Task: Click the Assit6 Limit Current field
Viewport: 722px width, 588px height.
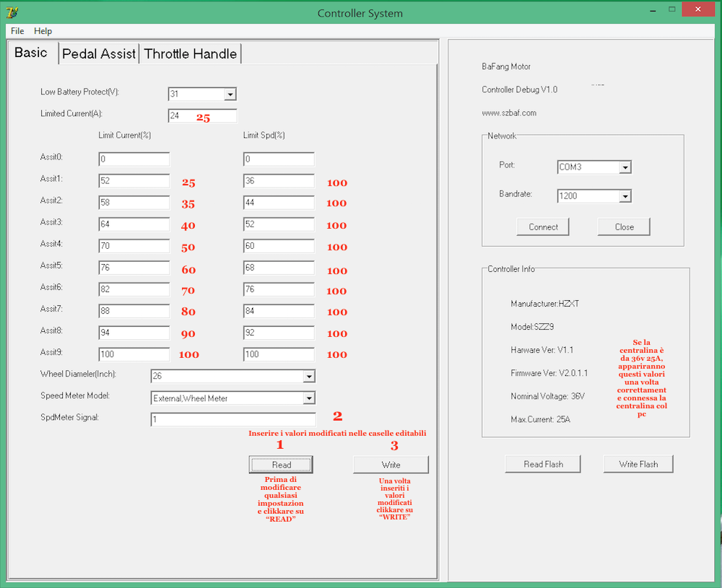Action: 134,289
